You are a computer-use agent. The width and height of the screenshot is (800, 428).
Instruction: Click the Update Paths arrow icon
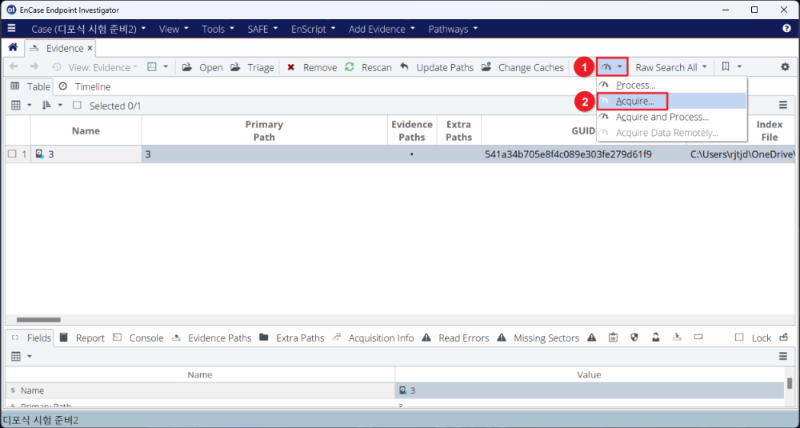[404, 67]
